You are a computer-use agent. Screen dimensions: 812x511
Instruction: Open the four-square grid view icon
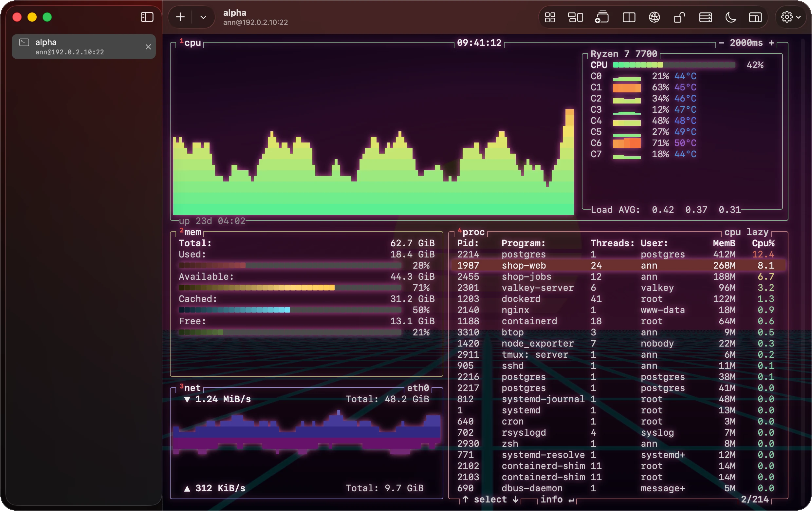[550, 17]
